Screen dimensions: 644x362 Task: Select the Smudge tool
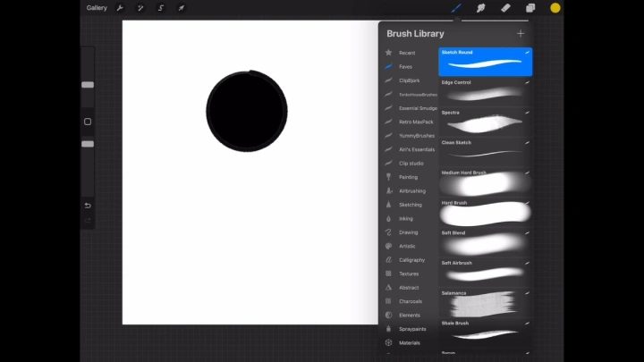pyautogui.click(x=481, y=8)
